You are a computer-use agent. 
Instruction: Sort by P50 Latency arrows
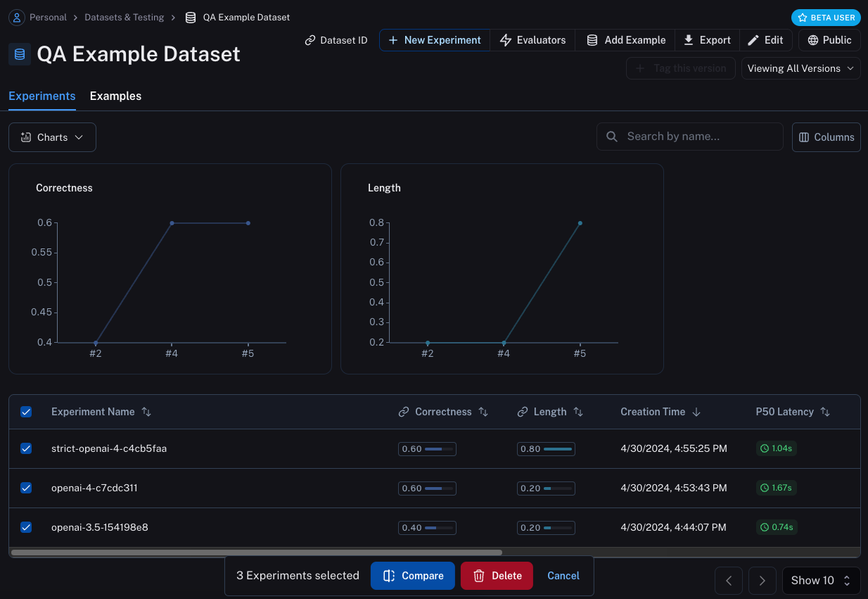(825, 412)
